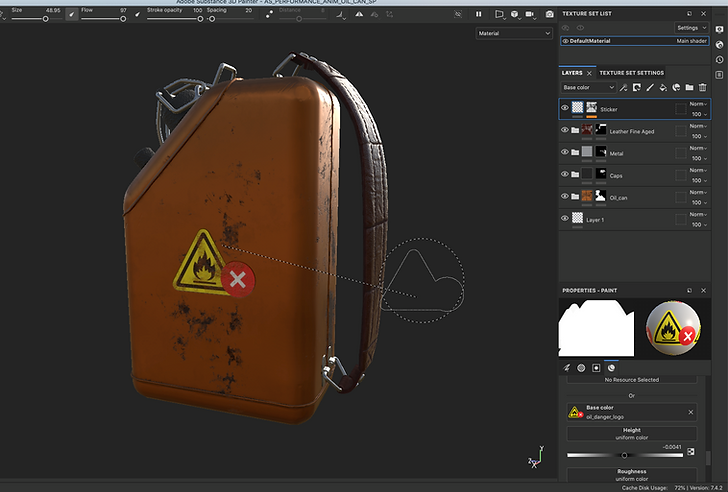The image size is (728, 492).
Task: Add a fill layer with bucket icon
Action: [663, 87]
